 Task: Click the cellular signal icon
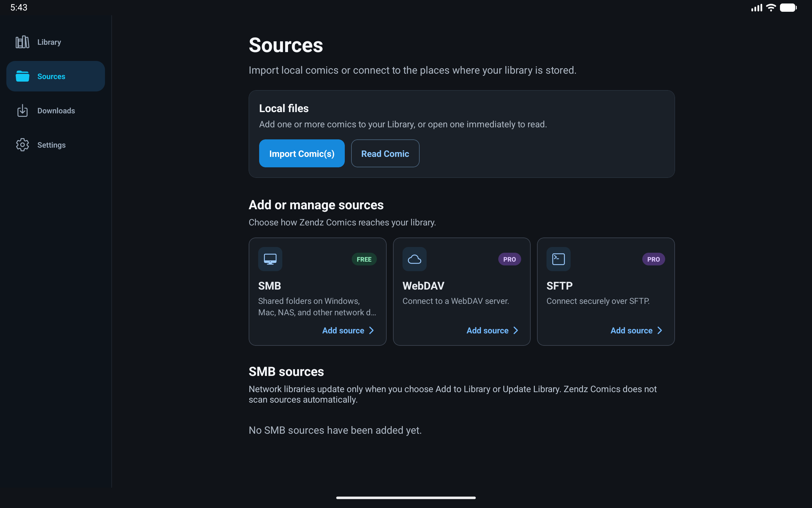pos(756,7)
